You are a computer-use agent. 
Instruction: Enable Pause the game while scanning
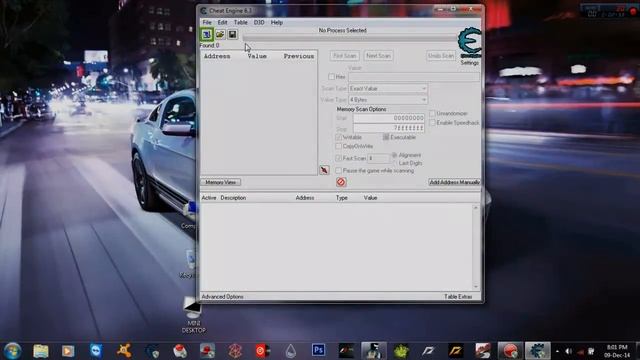[338, 170]
